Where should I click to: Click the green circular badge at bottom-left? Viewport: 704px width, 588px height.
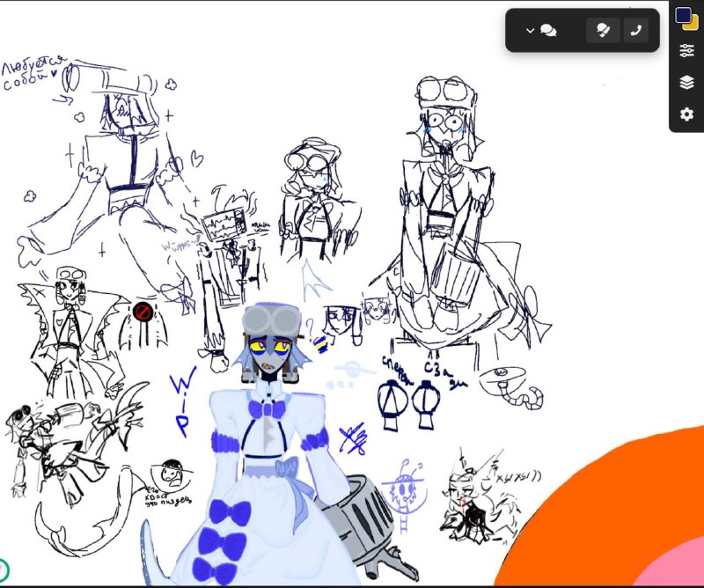[3, 570]
